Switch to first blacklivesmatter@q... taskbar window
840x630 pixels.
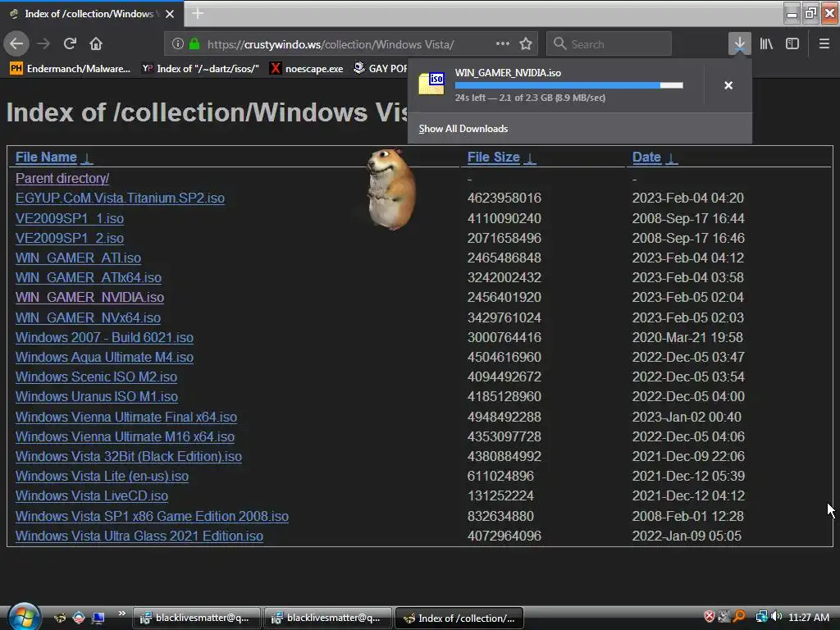point(197,618)
